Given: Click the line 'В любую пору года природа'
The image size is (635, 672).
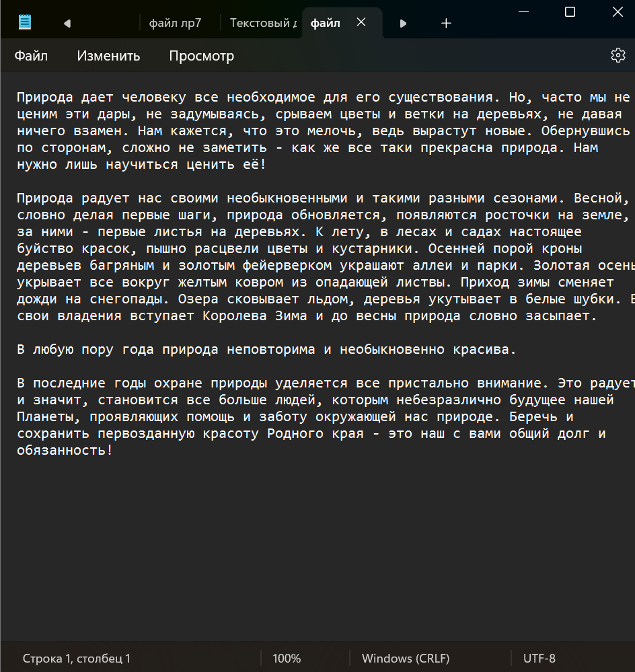Looking at the screenshot, I should [266, 350].
